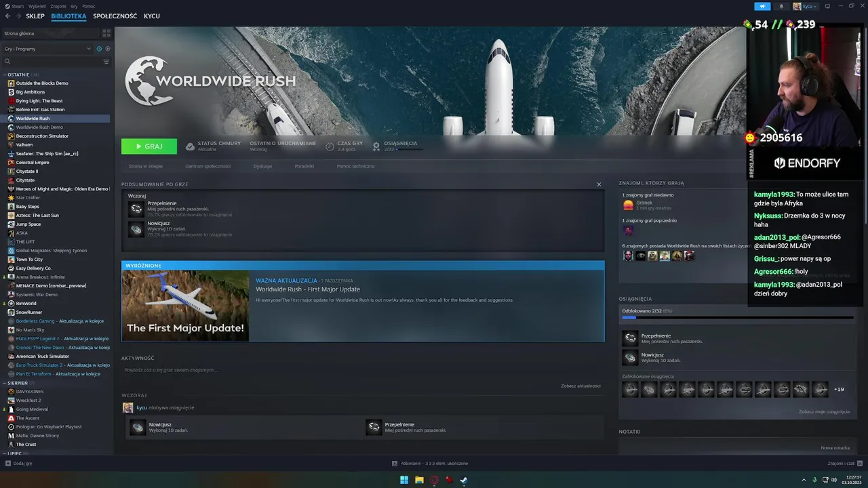Open the Wyświetl menu
This screenshot has width=868, height=488.
[x=37, y=6]
